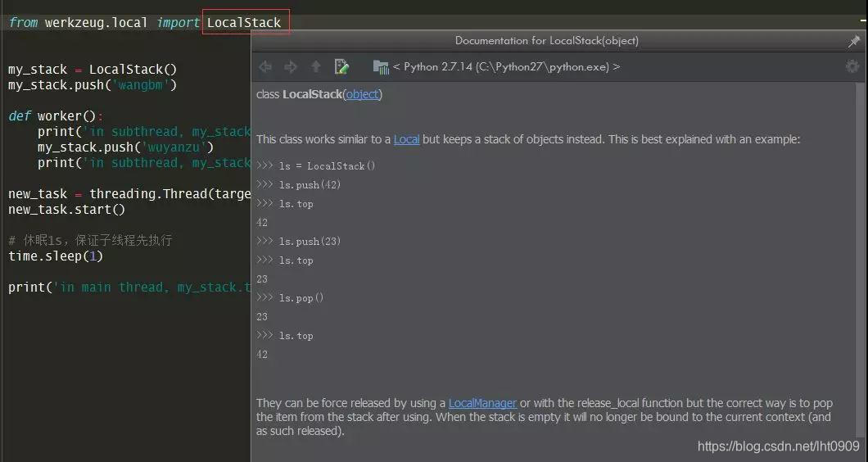The image size is (868, 462).
Task: Click example line 'ls.push(23)'
Action: point(298,242)
